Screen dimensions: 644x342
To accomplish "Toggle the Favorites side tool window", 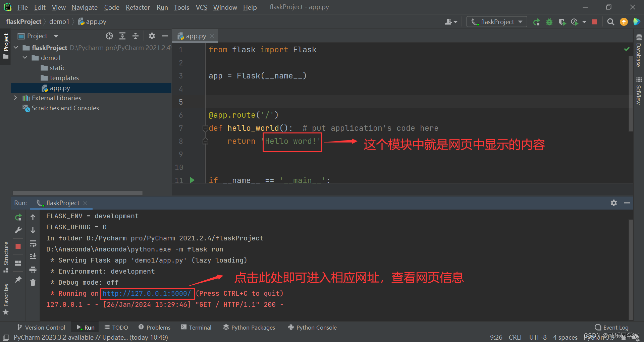I will click(x=6, y=299).
